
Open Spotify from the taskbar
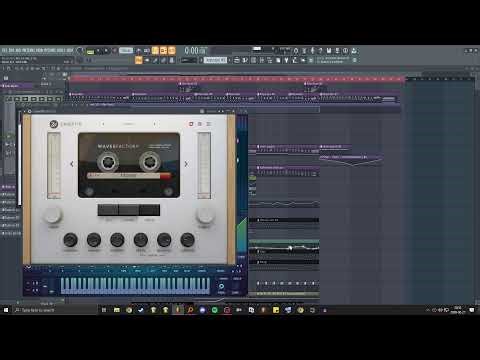coord(215,310)
